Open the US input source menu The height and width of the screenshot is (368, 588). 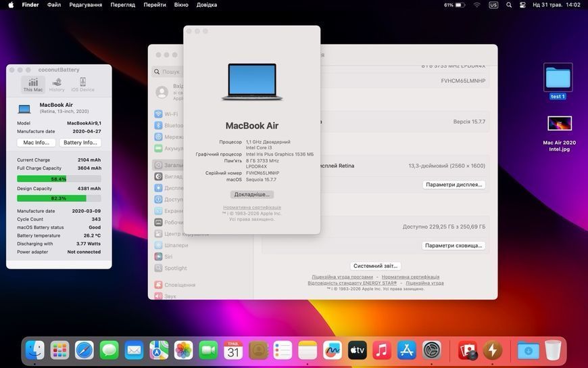pos(493,5)
